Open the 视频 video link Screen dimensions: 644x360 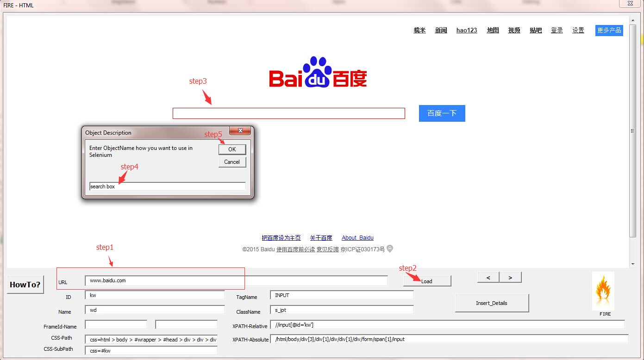coord(514,31)
